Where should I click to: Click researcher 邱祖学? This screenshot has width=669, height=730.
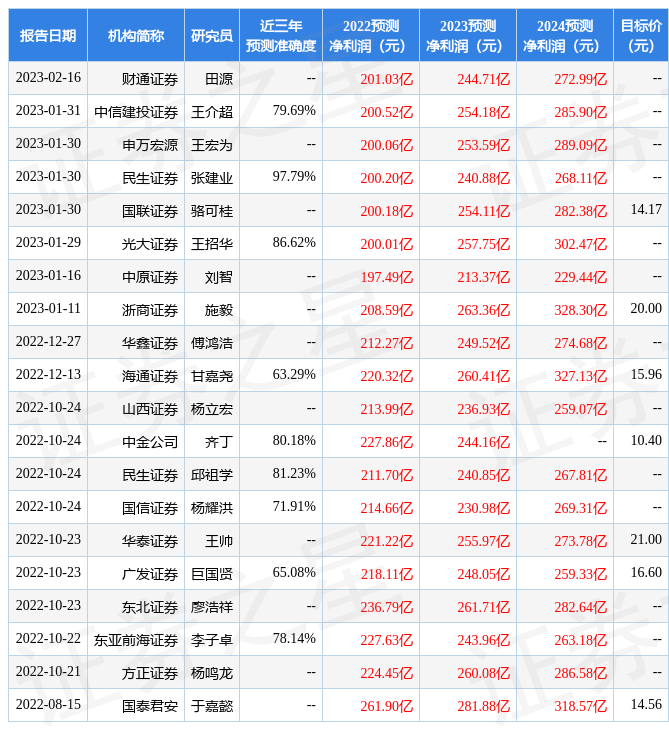click(212, 476)
